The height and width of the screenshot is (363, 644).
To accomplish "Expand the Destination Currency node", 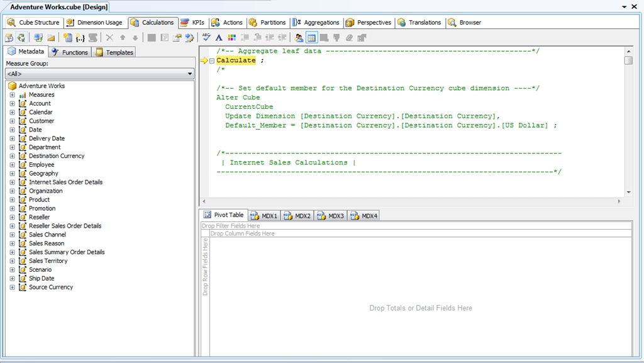I will point(13,156).
